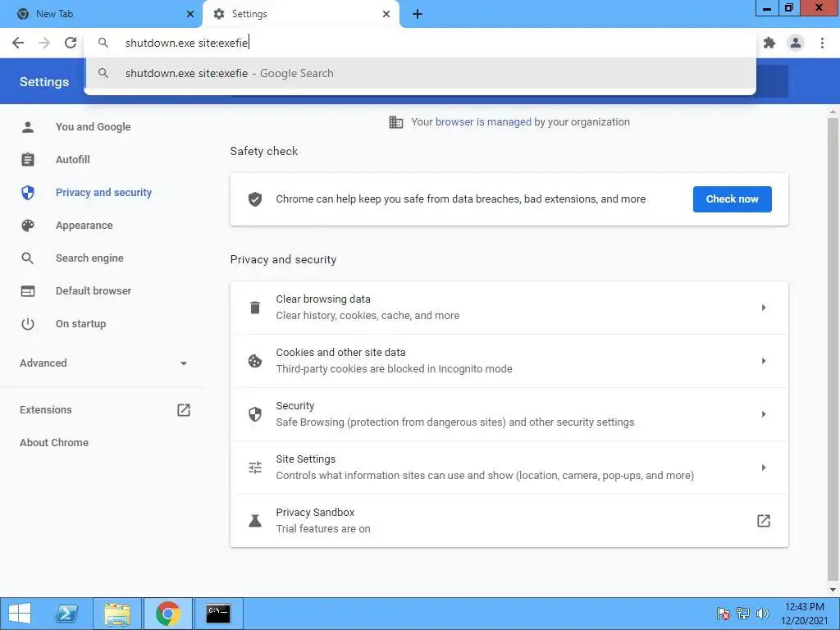The image size is (840, 630).
Task: Reload the current page
Action: pyautogui.click(x=71, y=43)
